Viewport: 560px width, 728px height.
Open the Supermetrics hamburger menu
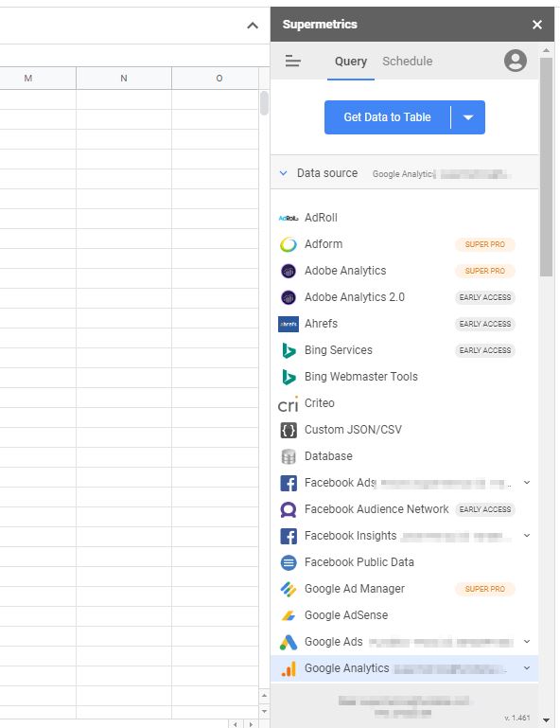(292, 61)
